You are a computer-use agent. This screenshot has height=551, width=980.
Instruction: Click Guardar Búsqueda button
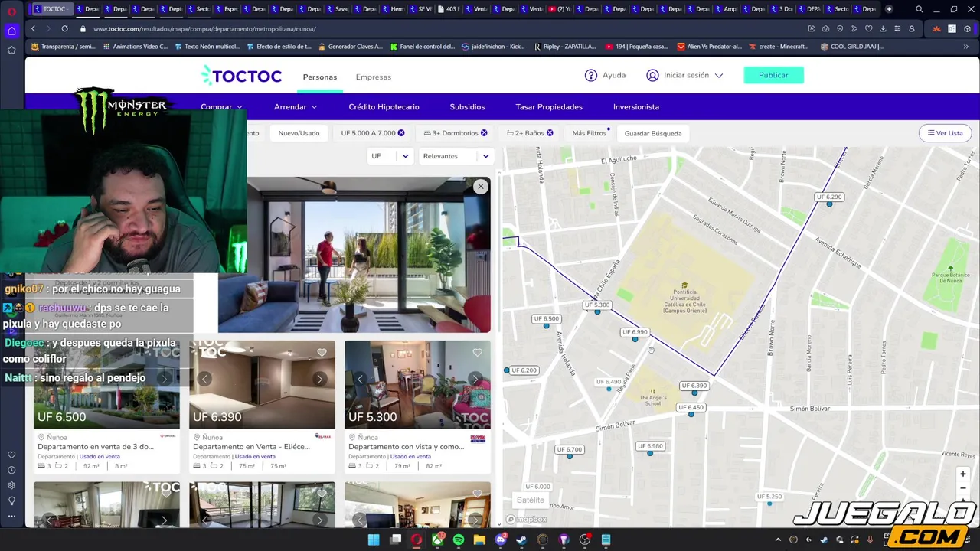coord(653,133)
